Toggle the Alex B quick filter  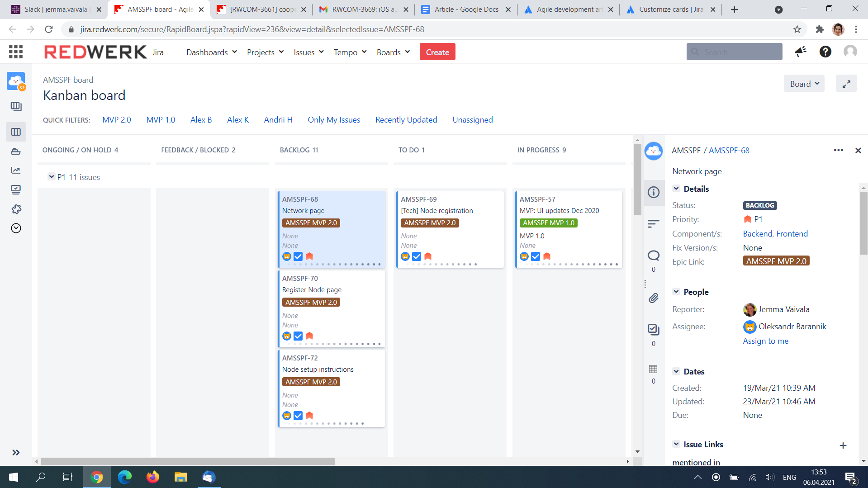coord(201,120)
